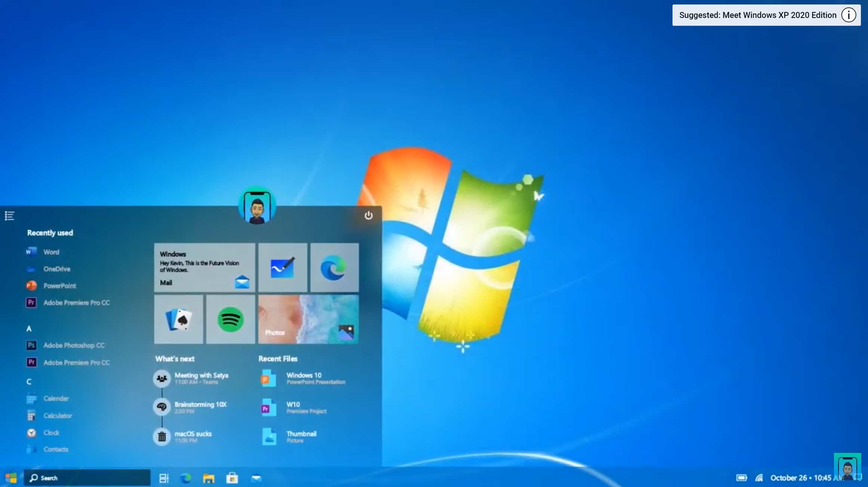Open the Whiteboard pen tile
The image size is (868, 487).
[283, 267]
